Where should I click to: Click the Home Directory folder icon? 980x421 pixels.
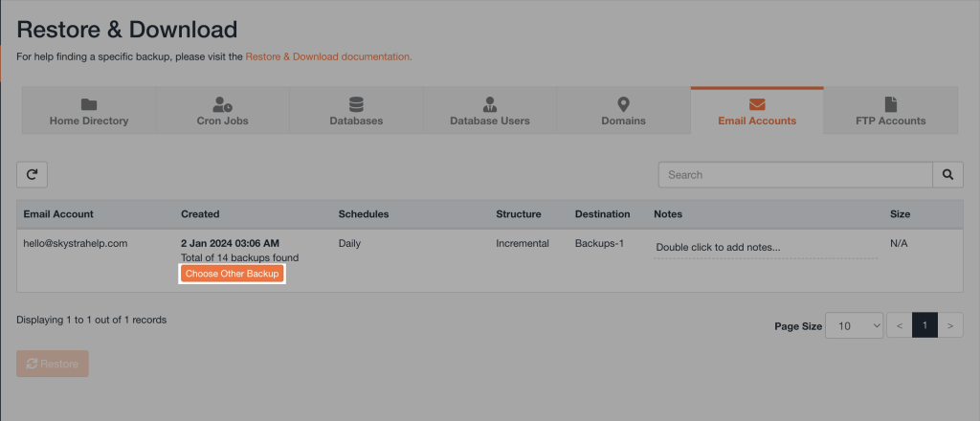coord(88,103)
